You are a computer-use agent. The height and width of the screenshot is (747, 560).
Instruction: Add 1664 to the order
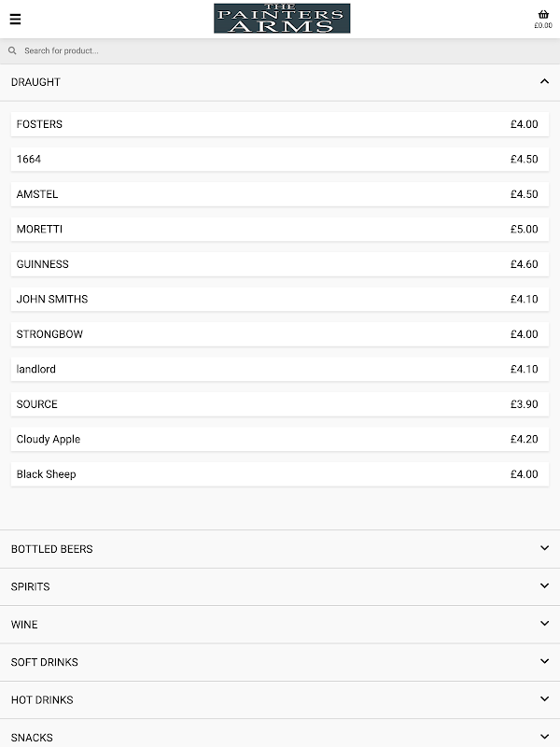(280, 160)
